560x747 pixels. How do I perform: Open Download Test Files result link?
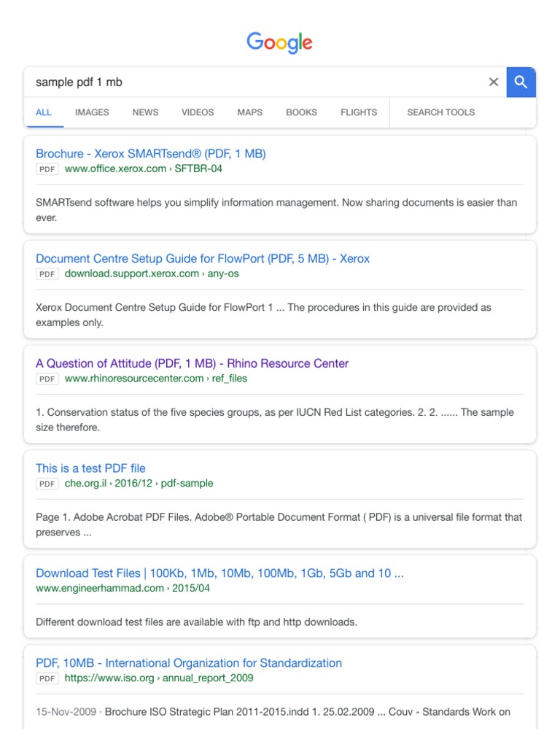tap(219, 573)
